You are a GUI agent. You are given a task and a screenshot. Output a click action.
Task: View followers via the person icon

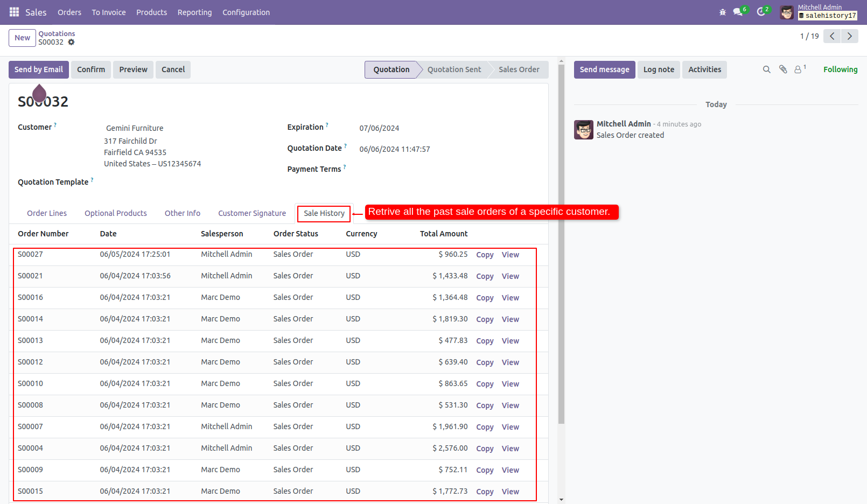tap(798, 69)
